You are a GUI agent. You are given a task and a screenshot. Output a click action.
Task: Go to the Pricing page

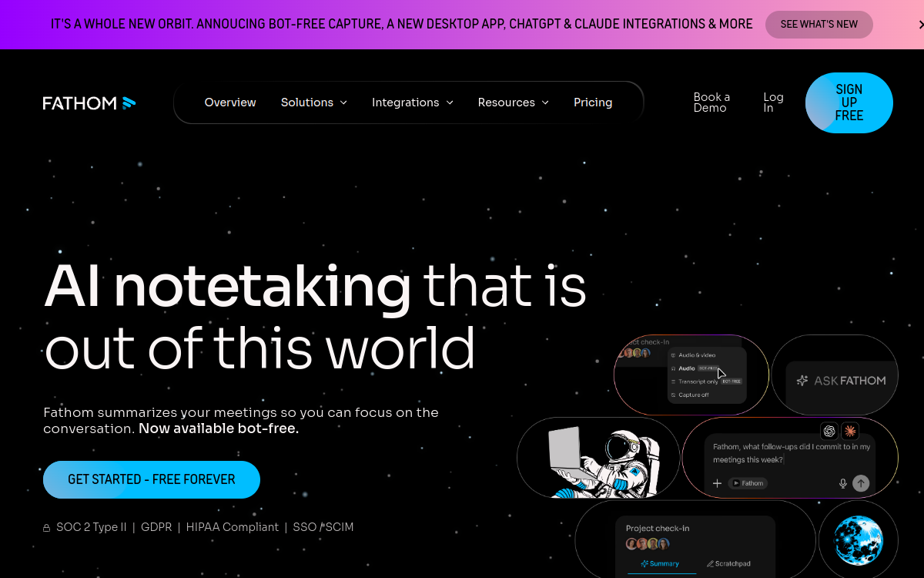click(593, 102)
